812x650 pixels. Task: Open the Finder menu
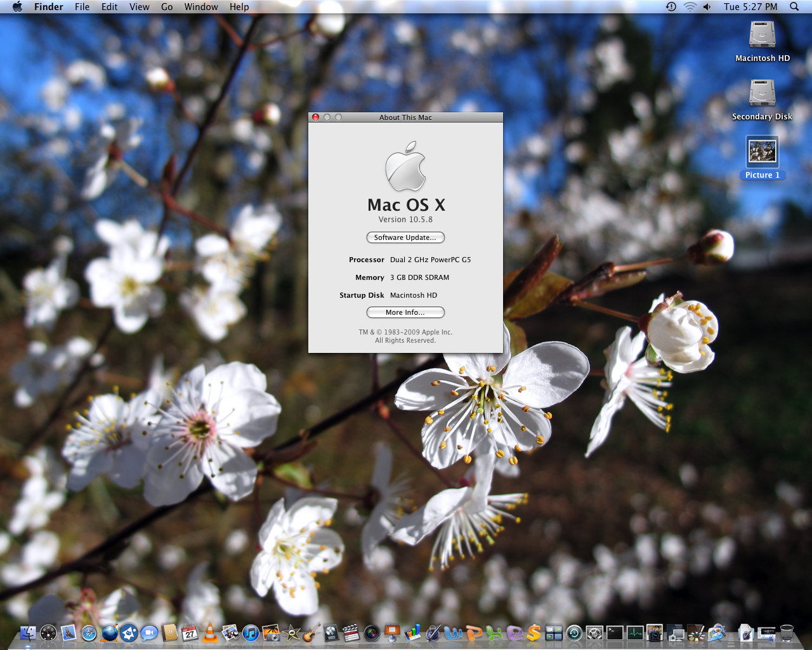pos(49,6)
